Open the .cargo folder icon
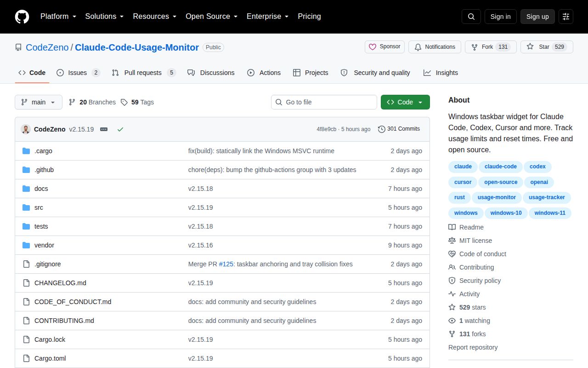Screen dimensions: 588x368 click(x=26, y=151)
